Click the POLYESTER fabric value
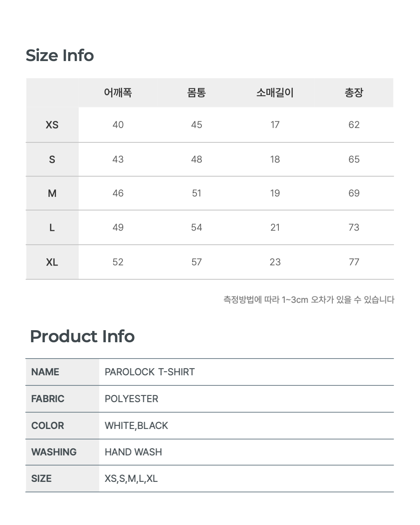Screen dimensions: 420x525 click(x=131, y=399)
